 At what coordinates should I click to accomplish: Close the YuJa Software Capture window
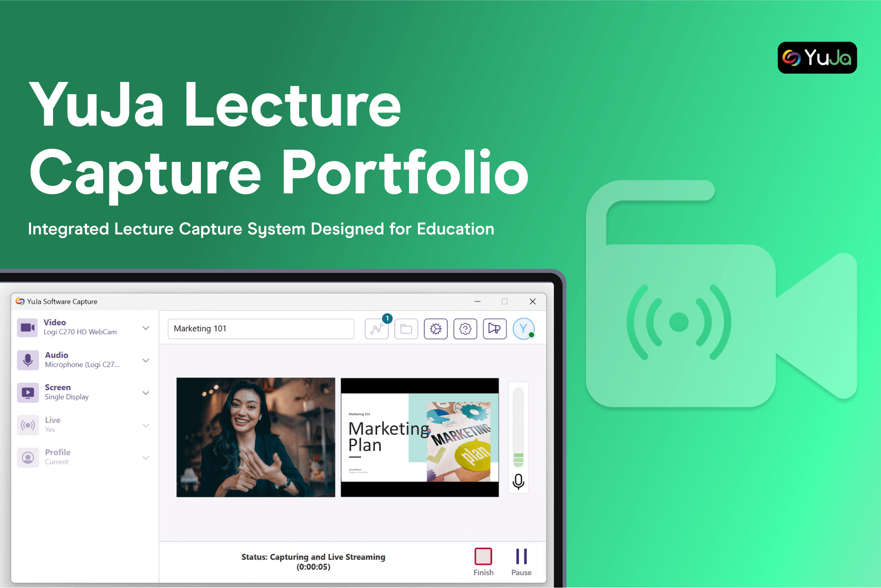[x=532, y=301]
